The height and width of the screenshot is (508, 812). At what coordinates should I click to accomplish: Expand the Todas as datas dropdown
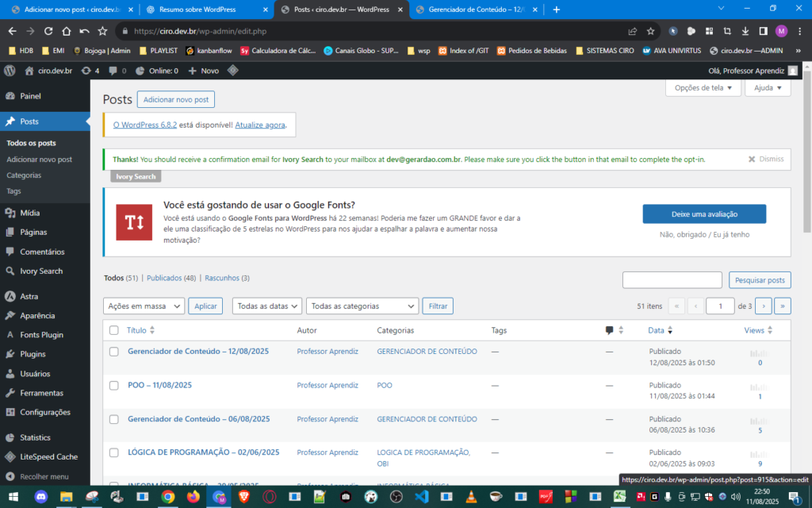pyautogui.click(x=266, y=306)
